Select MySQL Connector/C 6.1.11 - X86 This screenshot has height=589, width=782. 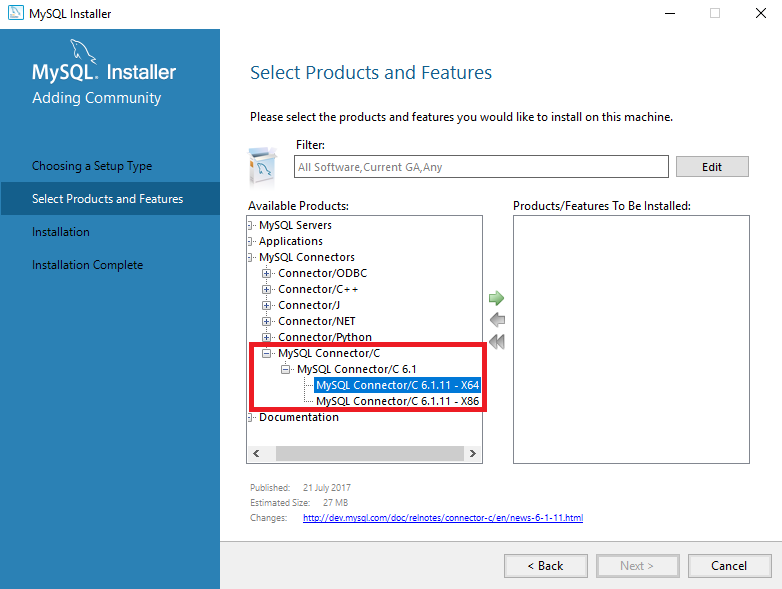397,401
